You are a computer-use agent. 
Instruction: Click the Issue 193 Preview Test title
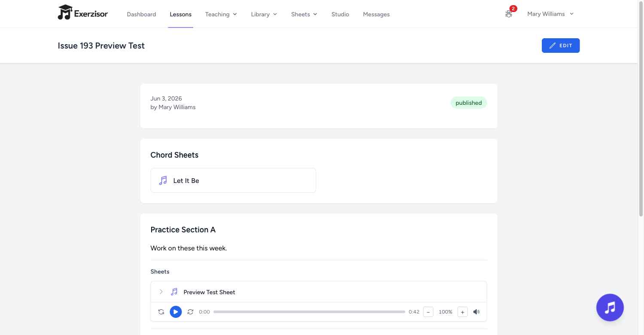pyautogui.click(x=101, y=46)
